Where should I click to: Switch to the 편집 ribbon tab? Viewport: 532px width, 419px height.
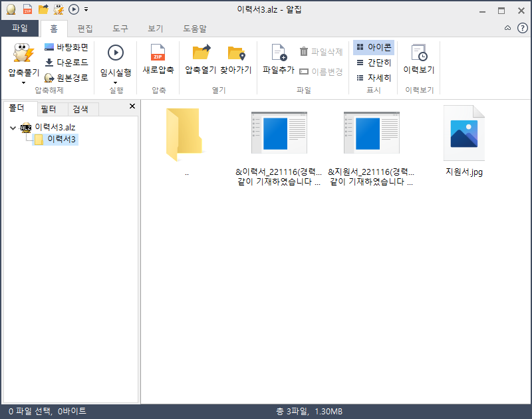pyautogui.click(x=85, y=29)
